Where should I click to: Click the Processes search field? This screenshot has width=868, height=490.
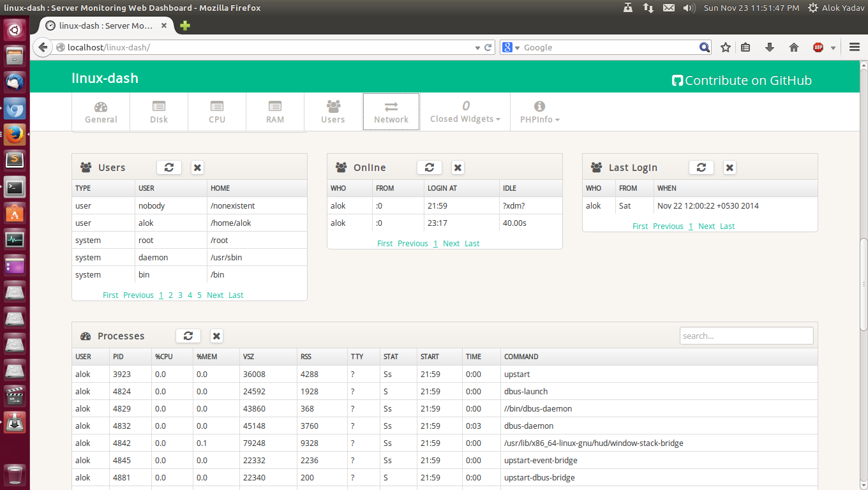pyautogui.click(x=746, y=336)
